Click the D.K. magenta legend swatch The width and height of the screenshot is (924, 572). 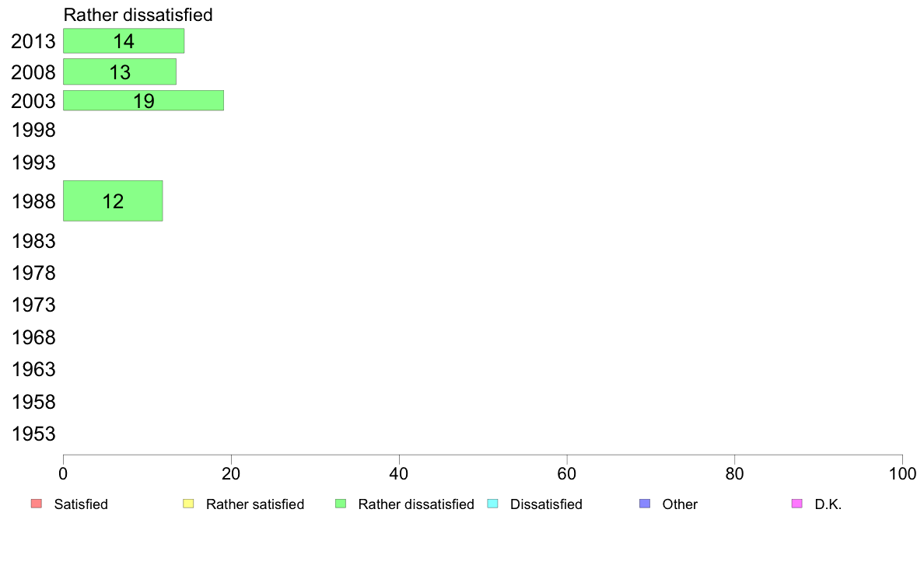[797, 504]
